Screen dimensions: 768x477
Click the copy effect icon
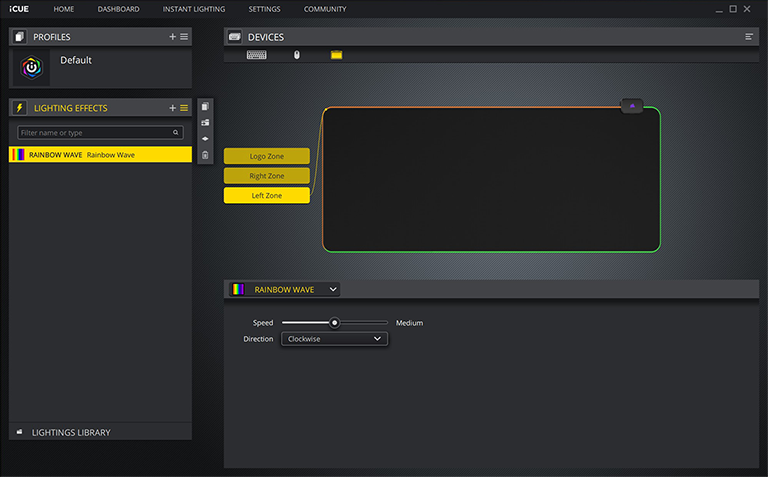(205, 106)
